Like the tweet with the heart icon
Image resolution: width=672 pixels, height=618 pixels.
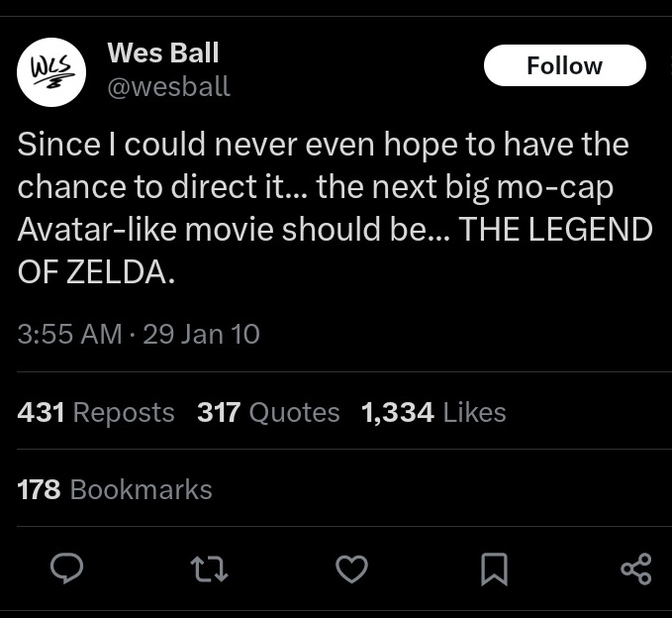pos(351,568)
